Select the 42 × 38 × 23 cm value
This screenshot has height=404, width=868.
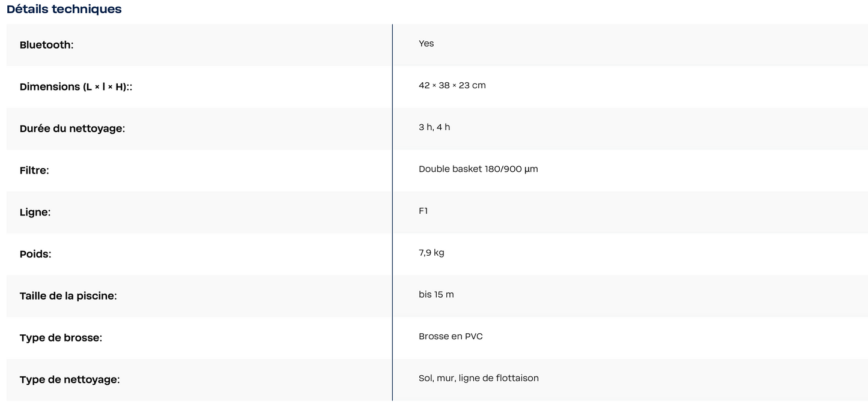tap(452, 85)
